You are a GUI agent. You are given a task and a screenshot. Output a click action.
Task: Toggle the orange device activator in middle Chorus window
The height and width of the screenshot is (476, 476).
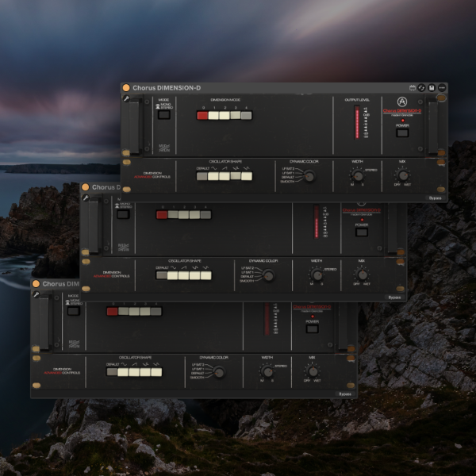(86, 187)
